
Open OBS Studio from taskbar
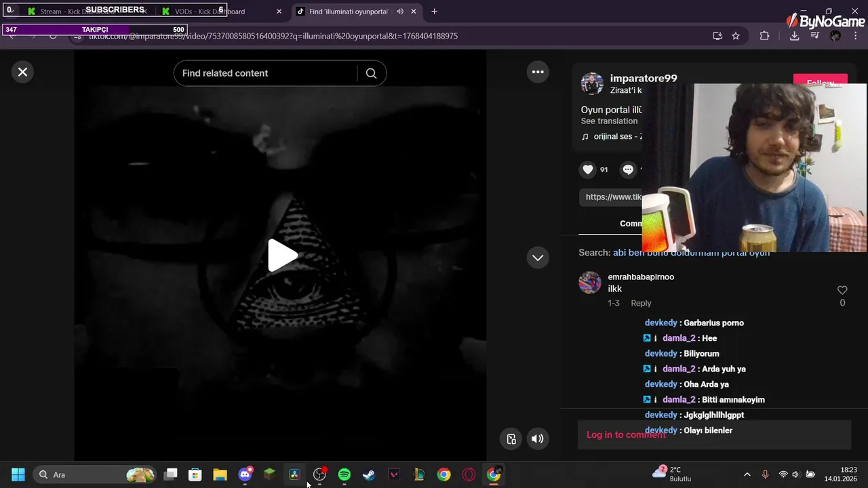pos(319,474)
